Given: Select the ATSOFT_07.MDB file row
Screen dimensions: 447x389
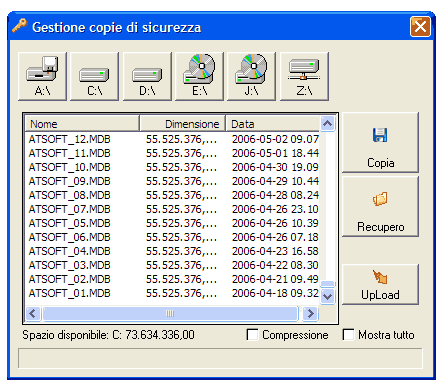Looking at the screenshot, I should pos(172,209).
